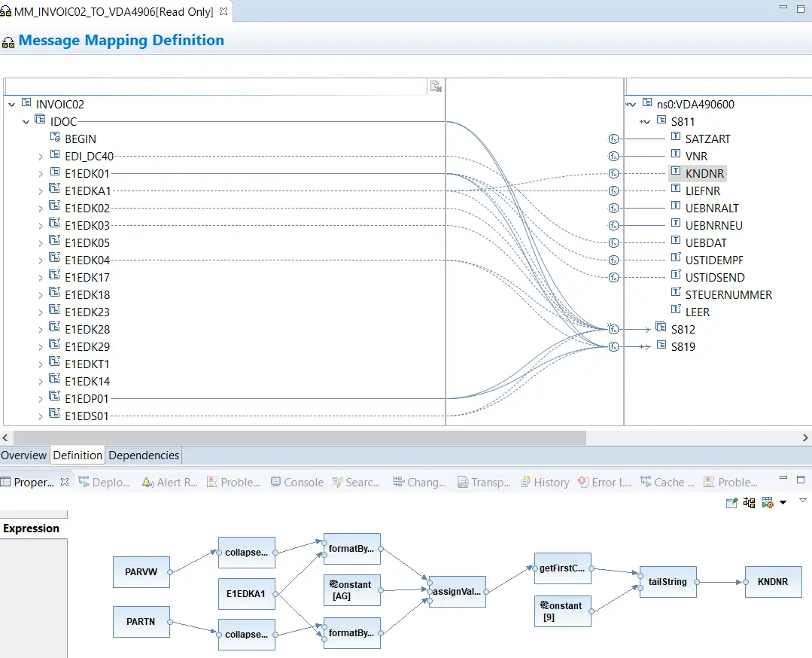Click the pin-to-selection icon in Properties toolbar
Screen dimensions: 812x658
tap(731, 503)
